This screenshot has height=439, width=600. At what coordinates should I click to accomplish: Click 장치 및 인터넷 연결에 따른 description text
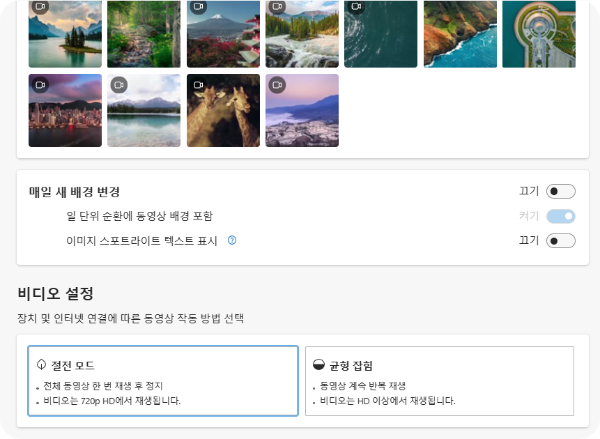coord(130,318)
